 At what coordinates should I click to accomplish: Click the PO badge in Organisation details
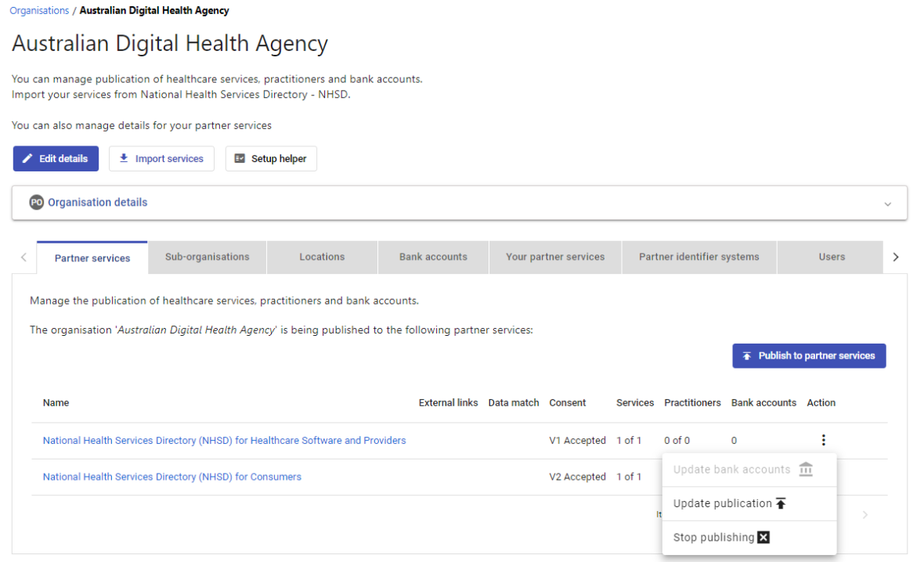[37, 203]
